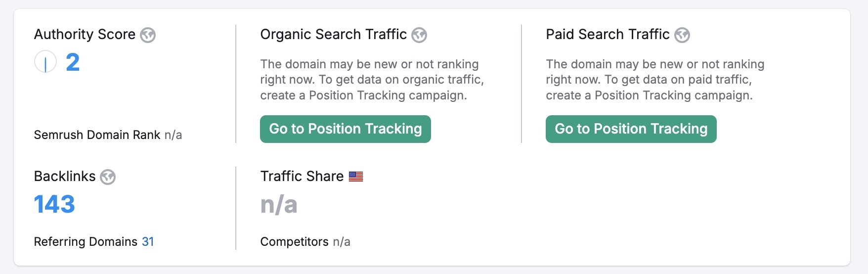Click the circular Authority Score gauge icon

[45, 62]
